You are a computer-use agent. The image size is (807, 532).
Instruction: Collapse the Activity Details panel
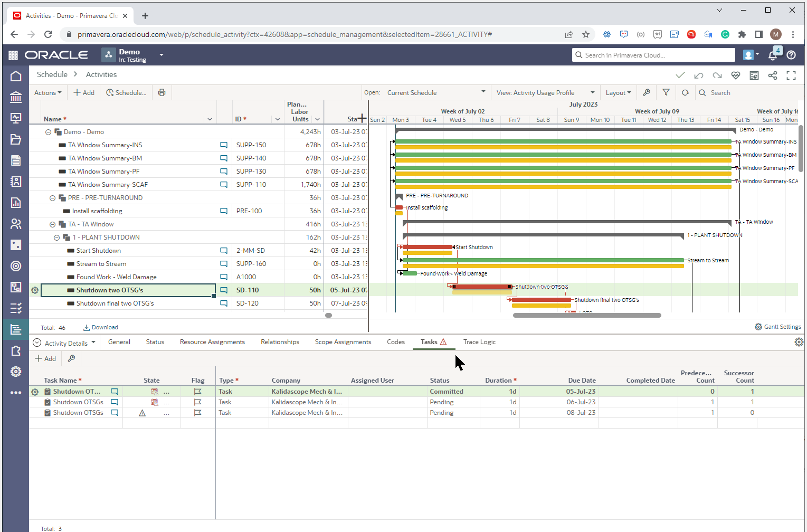click(x=37, y=343)
